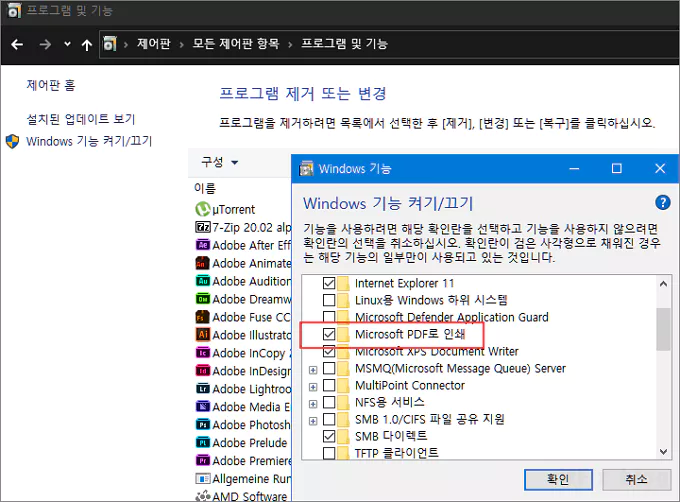Check the MSMQ Server checkbox
Screen dimensions: 680x502
[x=329, y=368]
